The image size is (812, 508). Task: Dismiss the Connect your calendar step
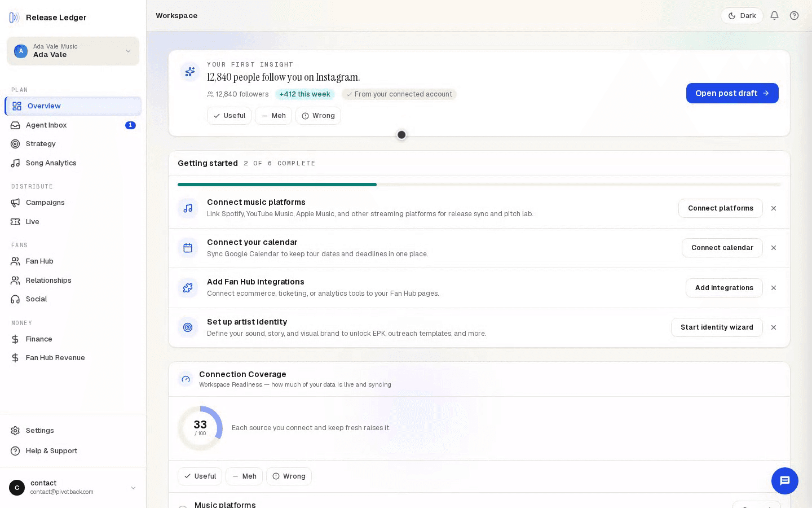[x=774, y=248]
